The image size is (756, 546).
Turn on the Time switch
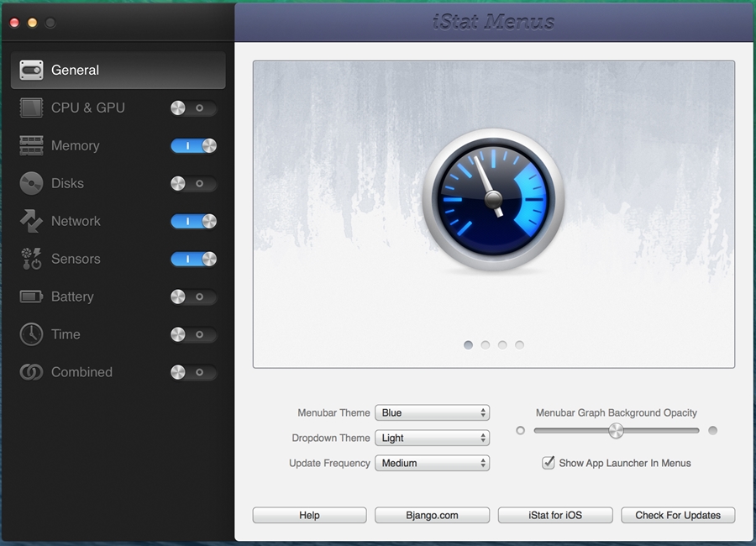(x=193, y=334)
